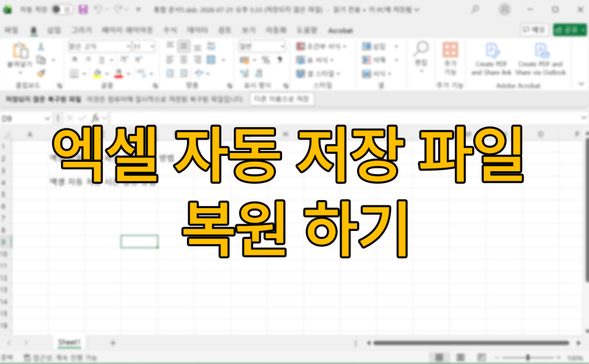This screenshot has height=364, width=589.
Task: Click the increase indent icon
Action: coord(183,74)
